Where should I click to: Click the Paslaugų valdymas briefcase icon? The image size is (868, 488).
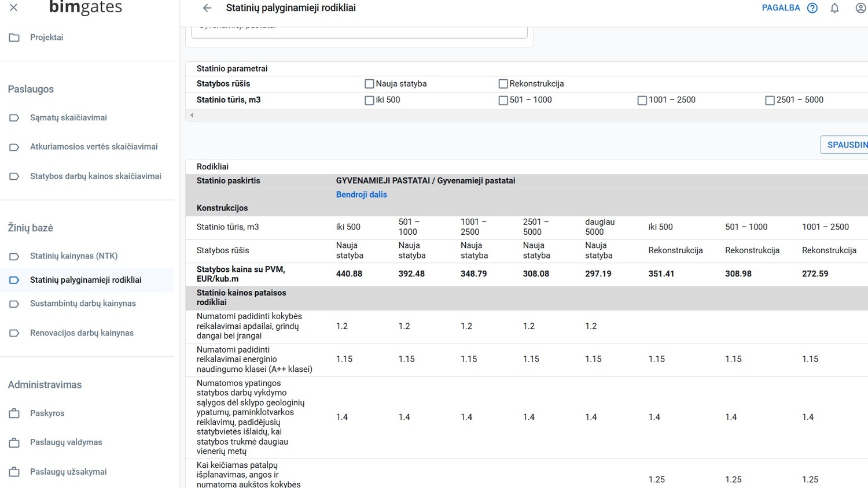[x=14, y=442]
